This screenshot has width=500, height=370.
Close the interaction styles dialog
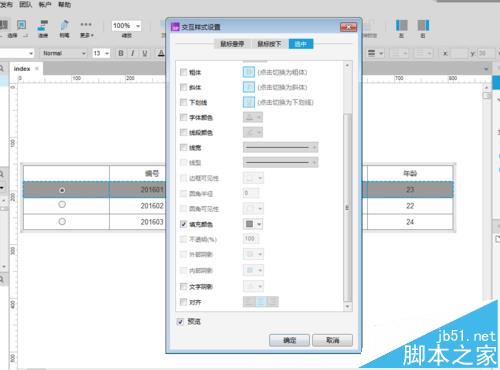point(348,27)
